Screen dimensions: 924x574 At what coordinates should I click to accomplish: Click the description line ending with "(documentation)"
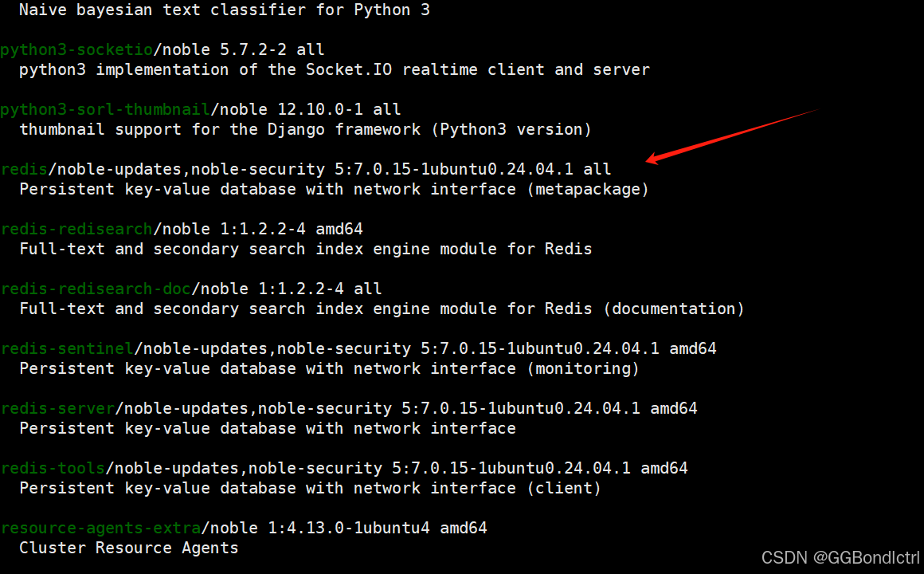[382, 309]
